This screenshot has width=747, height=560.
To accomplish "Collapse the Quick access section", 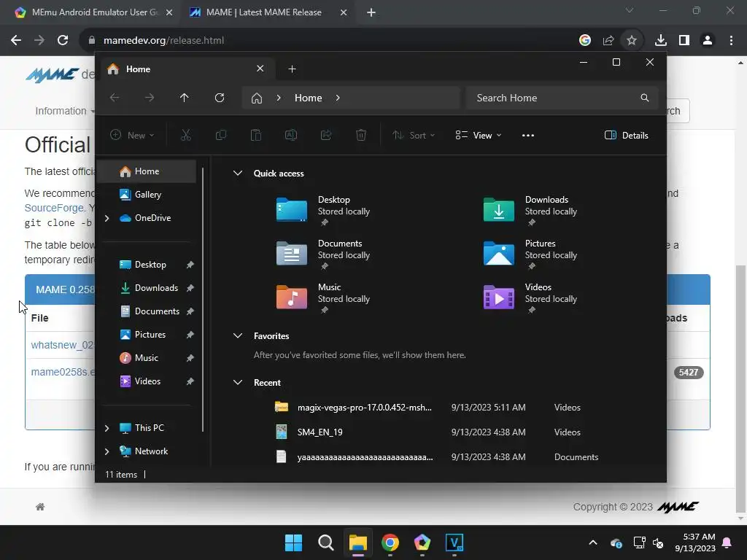I will (238, 174).
